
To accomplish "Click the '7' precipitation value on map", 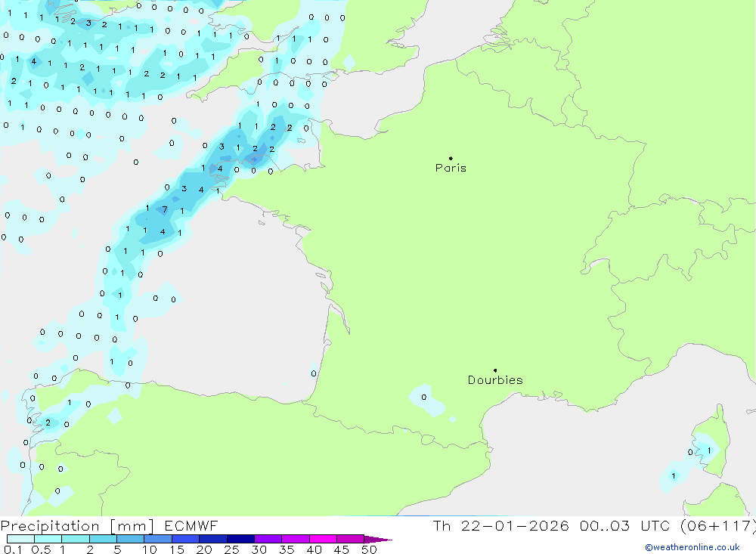I will click(x=165, y=209).
